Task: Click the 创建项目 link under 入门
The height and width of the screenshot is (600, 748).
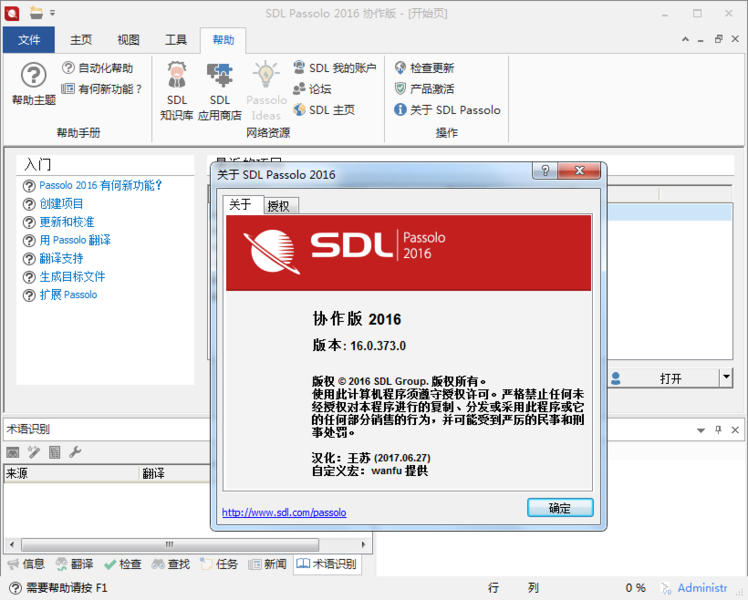Action: point(61,204)
